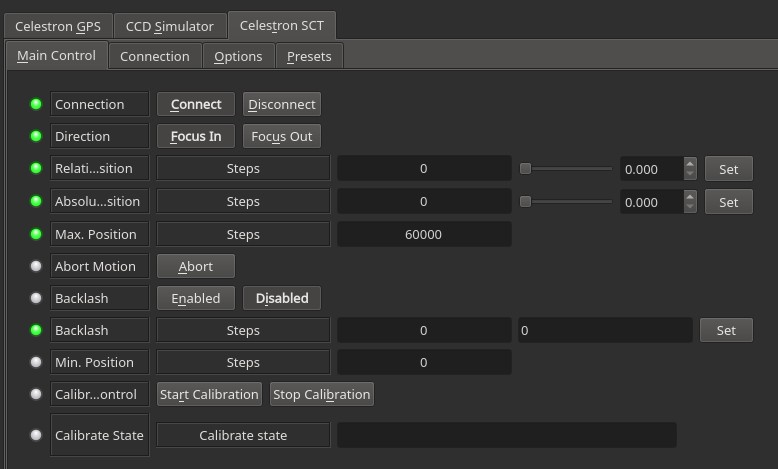
Task: Click the Calibration control status light
Action: click(36, 394)
